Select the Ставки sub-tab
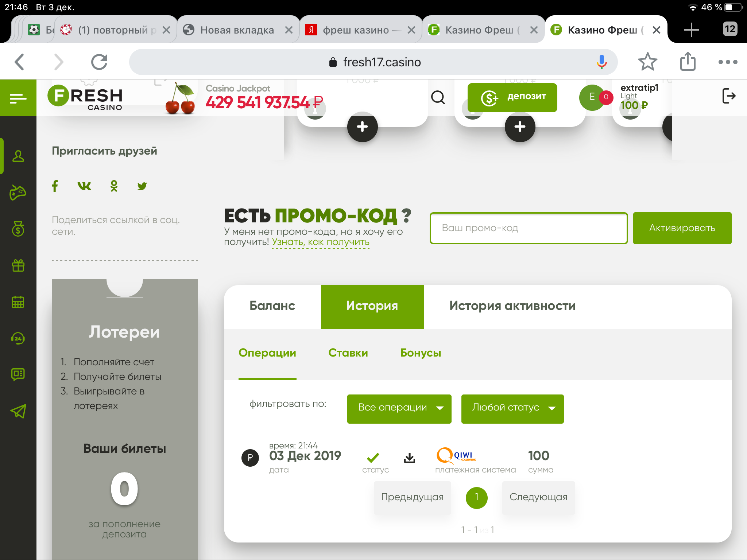The width and height of the screenshot is (747, 560). (x=348, y=353)
